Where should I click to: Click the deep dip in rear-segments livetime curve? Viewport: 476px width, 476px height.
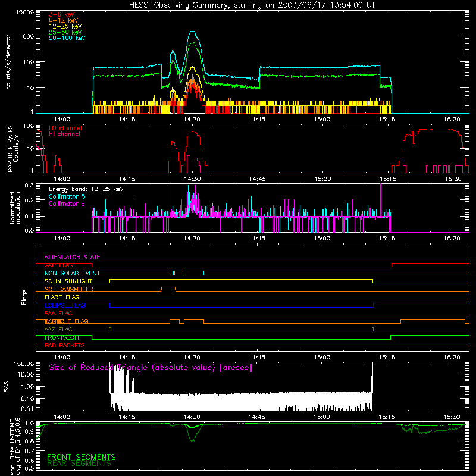pyautogui.click(x=192, y=440)
